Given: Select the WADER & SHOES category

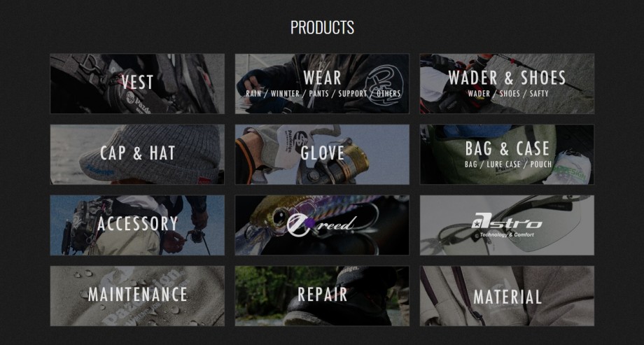Looking at the screenshot, I should pyautogui.click(x=507, y=83).
